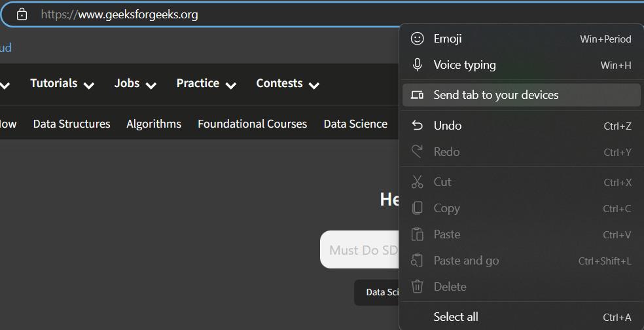644x330 pixels.
Task: Click the Cut scissors icon
Action: [417, 182]
